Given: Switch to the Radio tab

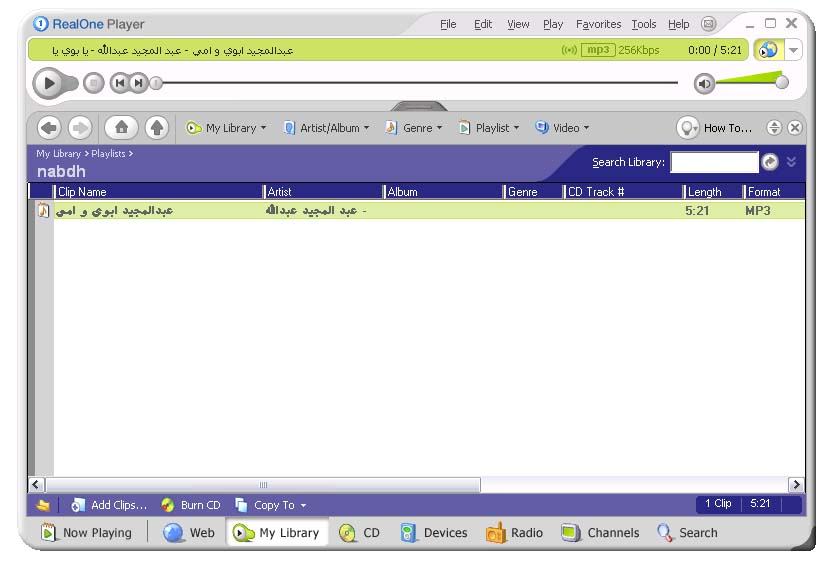Looking at the screenshot, I should pyautogui.click(x=514, y=533).
